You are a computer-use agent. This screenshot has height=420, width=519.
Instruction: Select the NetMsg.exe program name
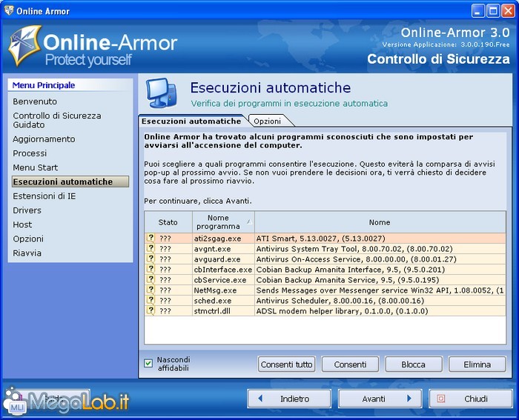(x=215, y=290)
